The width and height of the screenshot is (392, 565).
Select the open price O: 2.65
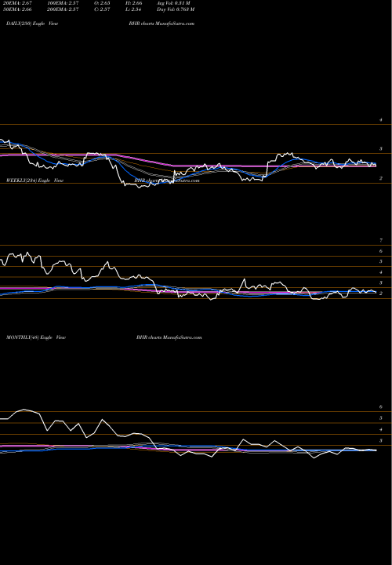click(102, 3)
